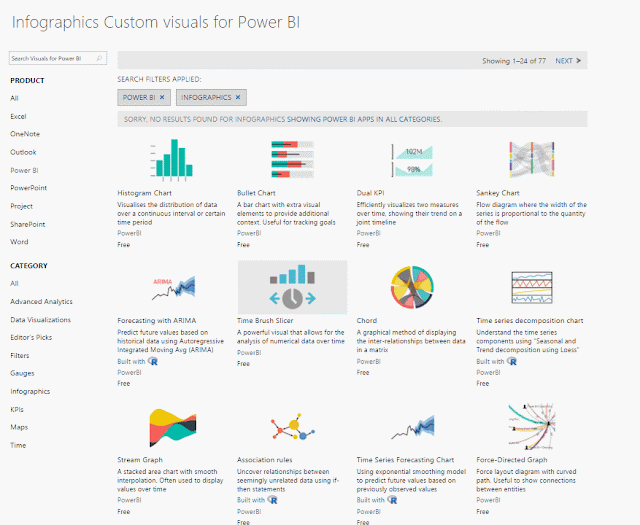Choose the Editor's Picks category
Viewport: 640px width, 525px height.
pos(31,337)
